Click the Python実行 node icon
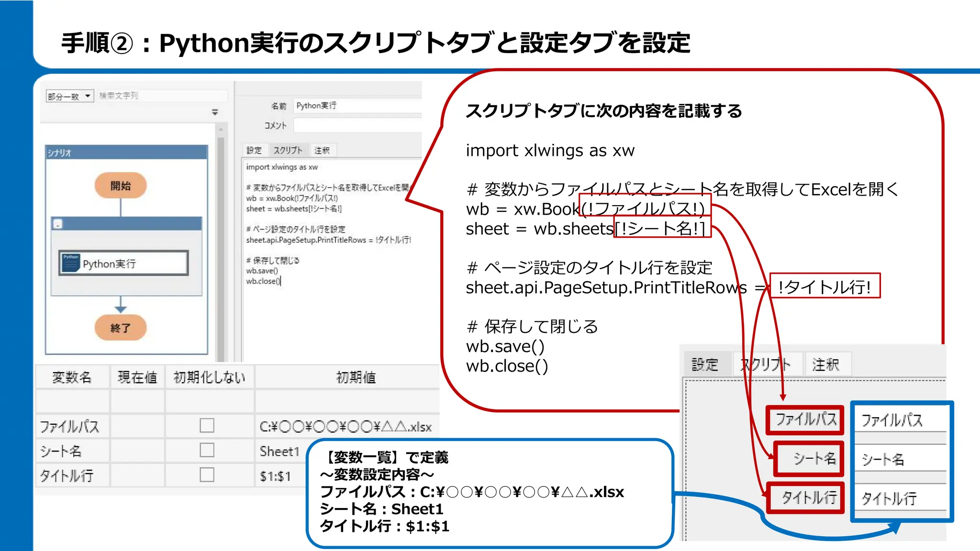Image resolution: width=980 pixels, height=551 pixels. (x=71, y=263)
